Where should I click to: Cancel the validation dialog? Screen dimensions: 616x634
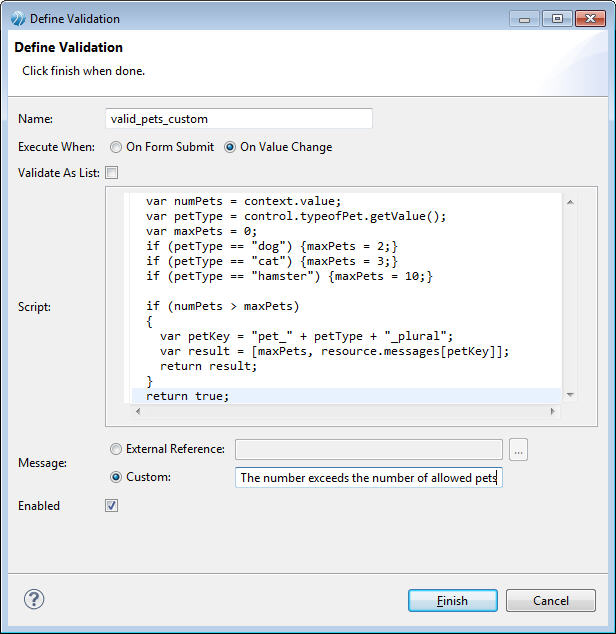tap(550, 600)
